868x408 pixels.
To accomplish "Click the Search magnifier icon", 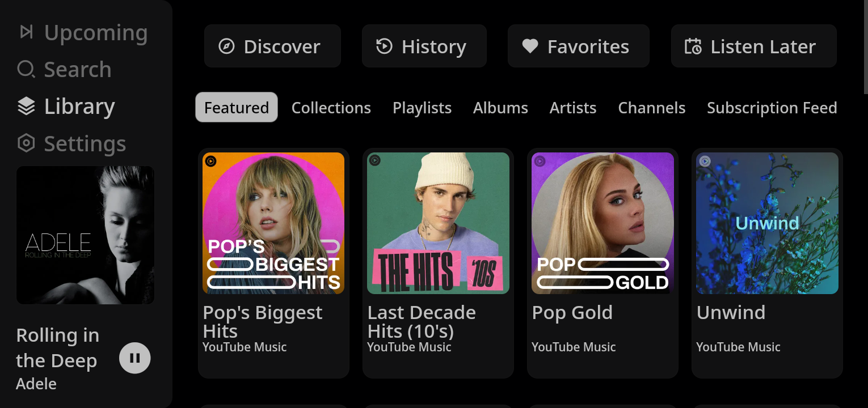I will (x=26, y=70).
